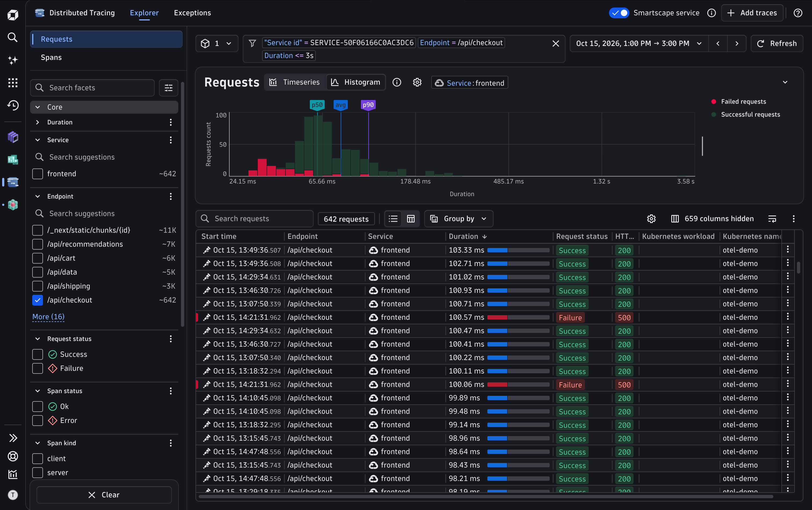This screenshot has width=812, height=510.
Task: Switch to list view of requests
Action: (393, 218)
